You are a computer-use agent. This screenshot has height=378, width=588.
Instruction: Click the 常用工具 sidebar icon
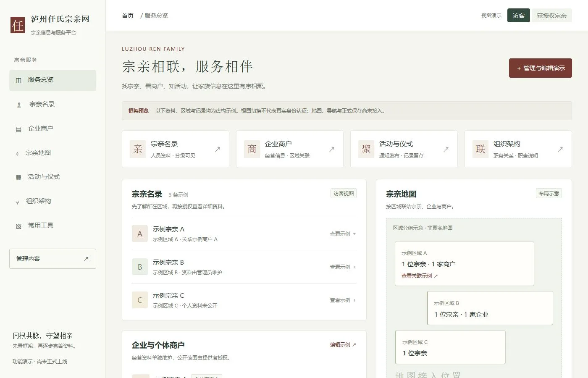(x=18, y=226)
